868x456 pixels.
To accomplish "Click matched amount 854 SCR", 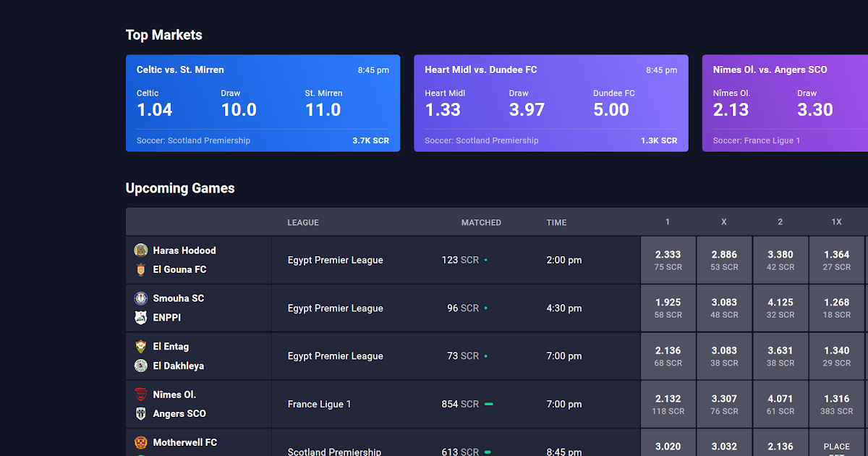I will 460,404.
